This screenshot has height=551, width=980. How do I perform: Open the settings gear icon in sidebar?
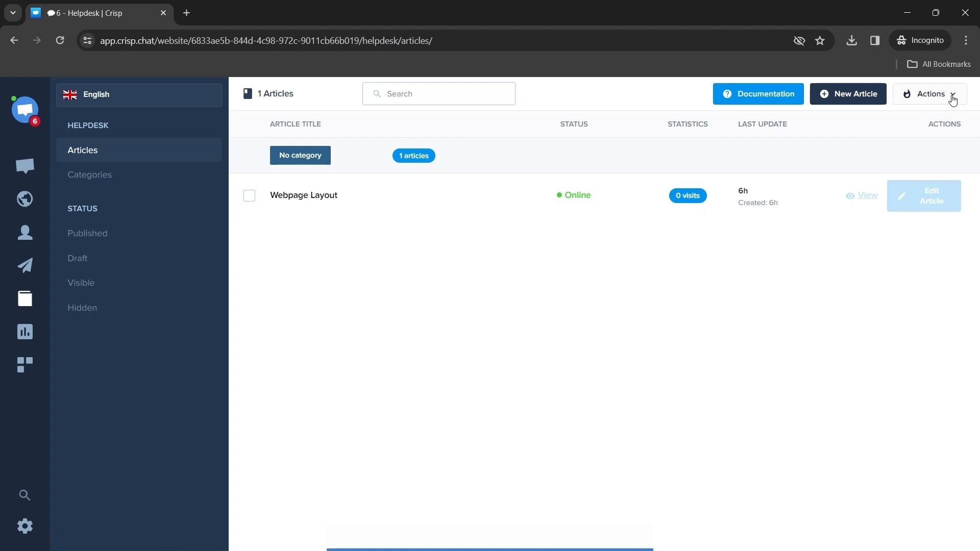click(x=25, y=525)
